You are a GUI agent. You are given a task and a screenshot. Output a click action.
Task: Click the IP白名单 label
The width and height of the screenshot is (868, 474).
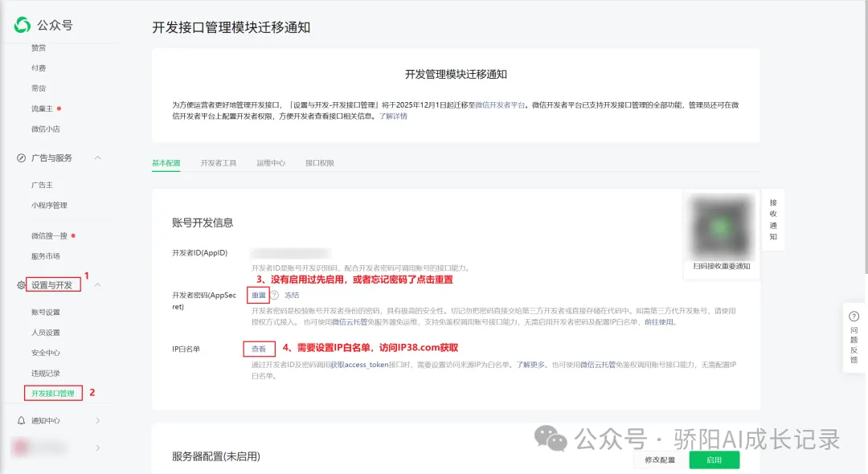(x=186, y=349)
